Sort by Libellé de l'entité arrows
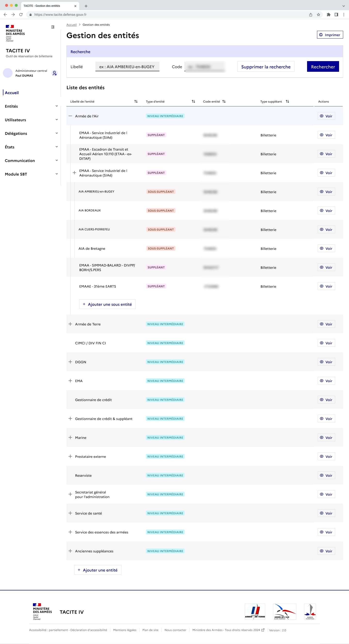 pyautogui.click(x=136, y=102)
